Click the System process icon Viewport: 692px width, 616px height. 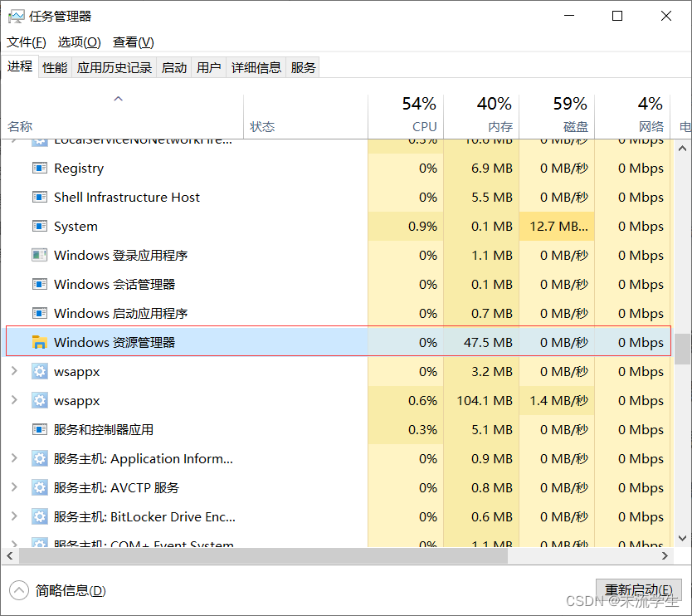(40, 226)
